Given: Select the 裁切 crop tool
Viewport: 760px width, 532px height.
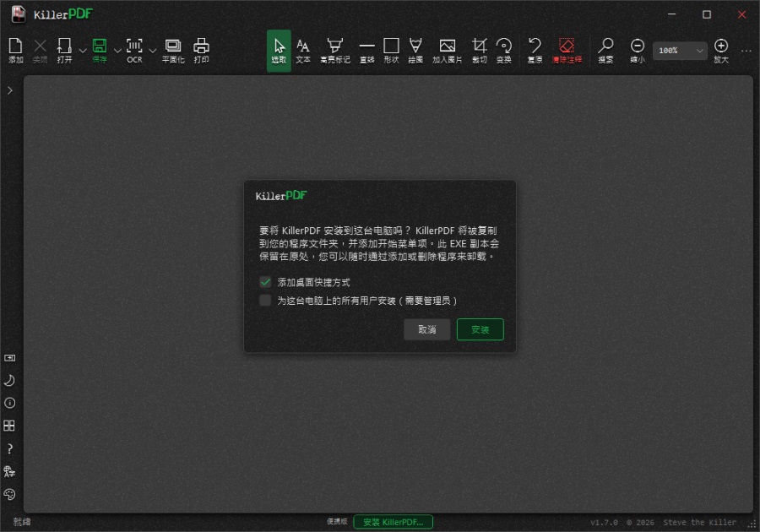Looking at the screenshot, I should pyautogui.click(x=480, y=51).
